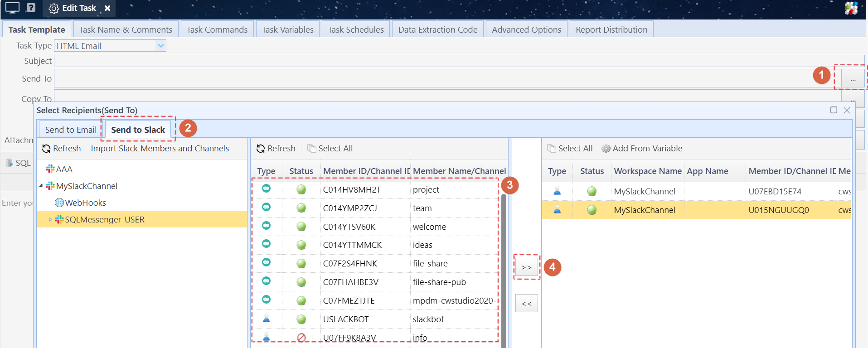Viewport: 868px width, 348px height.
Task: Click the channel icon for the ideas row
Action: [266, 244]
